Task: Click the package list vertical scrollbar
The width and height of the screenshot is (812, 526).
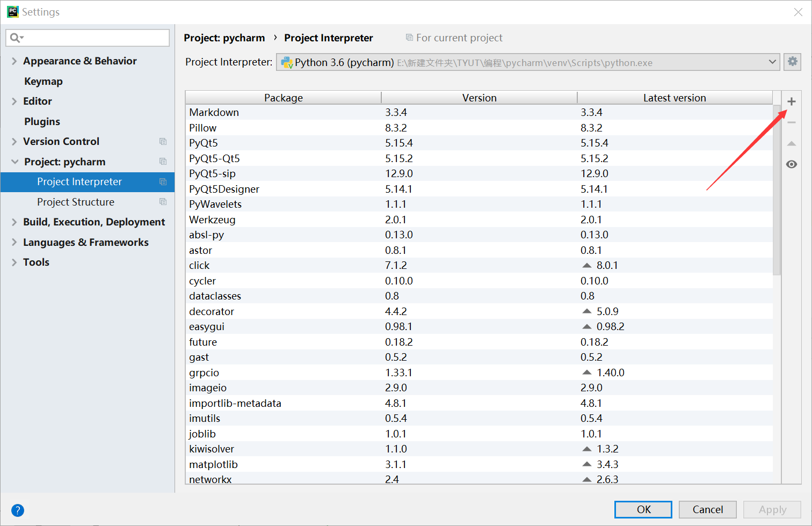Action: click(x=777, y=190)
